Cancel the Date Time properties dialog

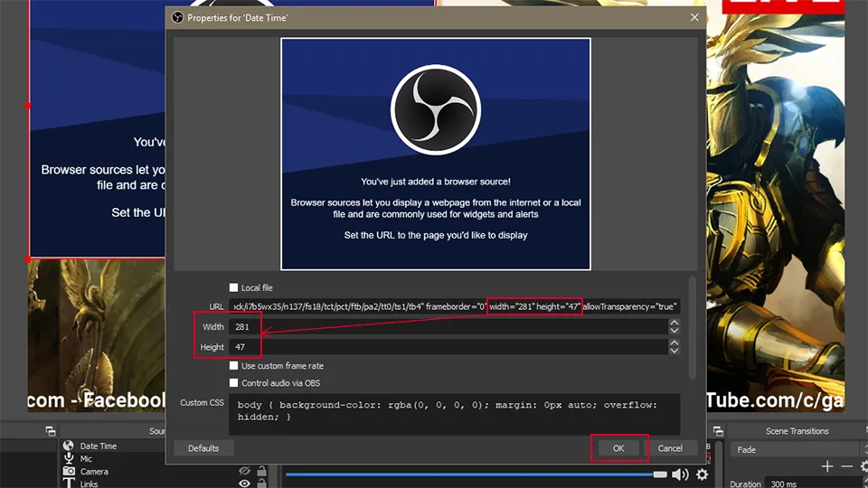pyautogui.click(x=670, y=448)
